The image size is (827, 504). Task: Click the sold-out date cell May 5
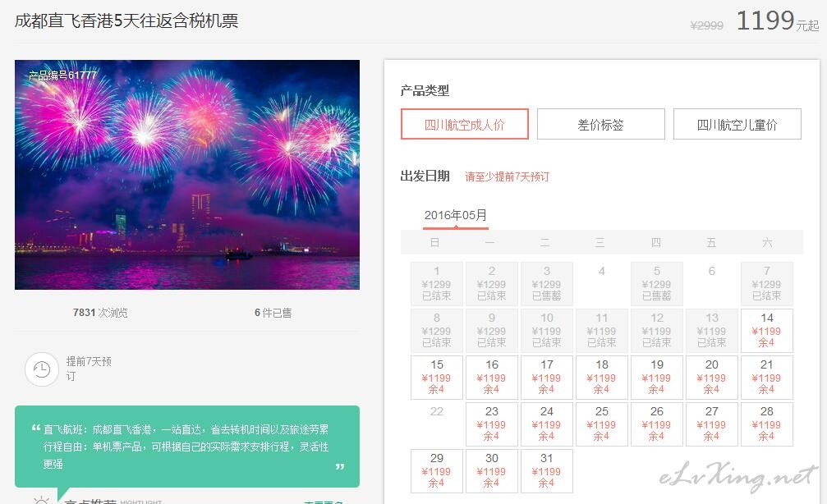click(x=657, y=284)
